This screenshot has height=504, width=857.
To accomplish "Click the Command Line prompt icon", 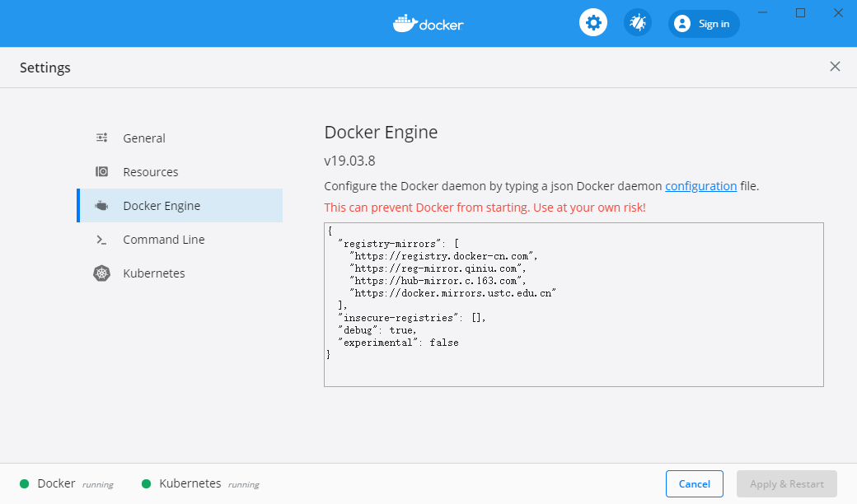I will tap(101, 240).
